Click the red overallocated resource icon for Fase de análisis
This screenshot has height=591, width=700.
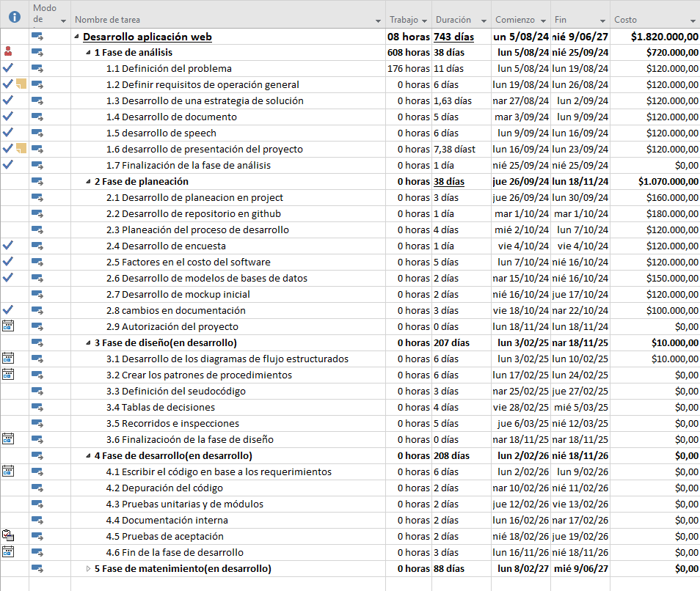click(8, 51)
